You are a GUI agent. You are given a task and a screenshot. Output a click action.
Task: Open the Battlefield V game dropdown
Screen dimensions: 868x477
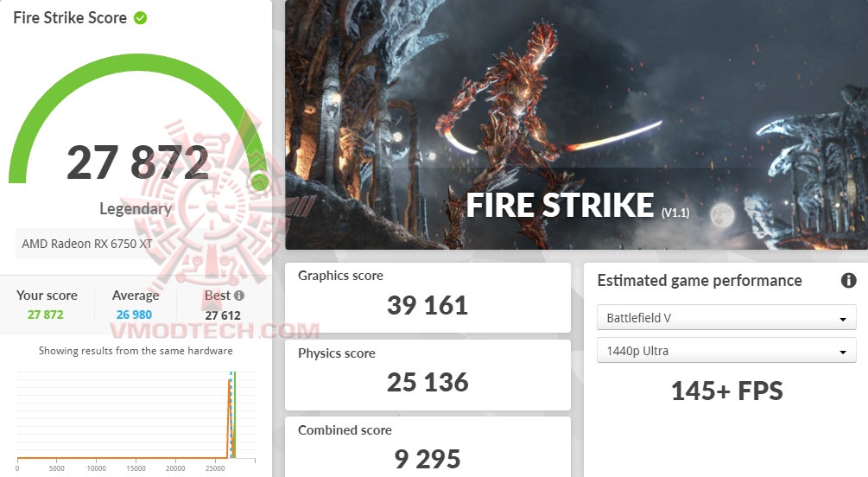[x=725, y=318]
